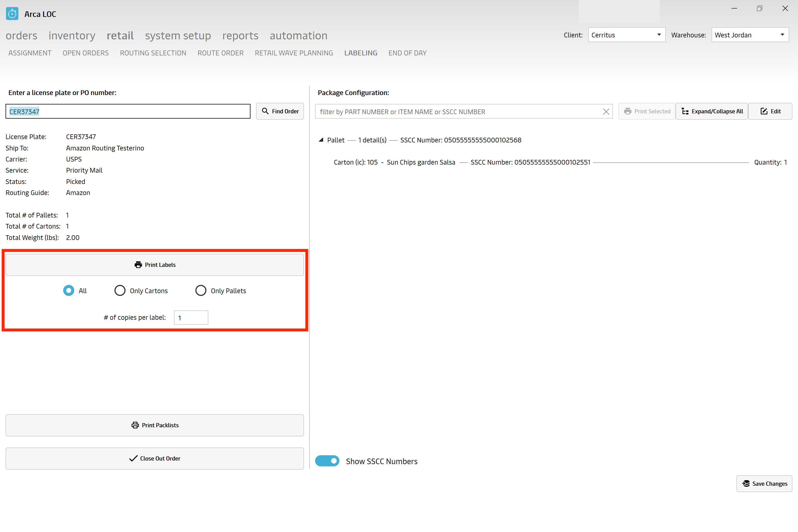
Task: Click the printer icon on Print Labels
Action: [x=138, y=265]
